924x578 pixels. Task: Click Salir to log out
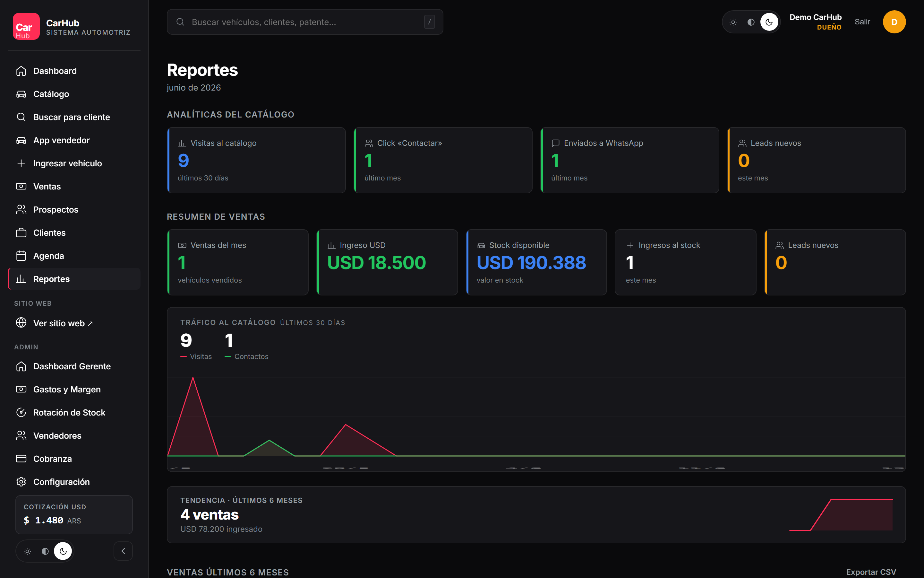862,22
